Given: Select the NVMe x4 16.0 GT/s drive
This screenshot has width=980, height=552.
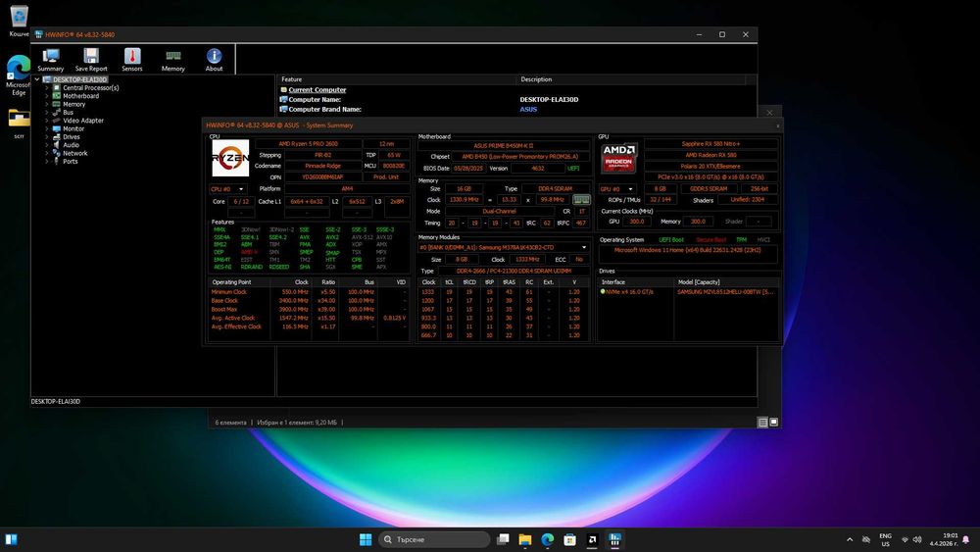Looking at the screenshot, I should pos(627,292).
